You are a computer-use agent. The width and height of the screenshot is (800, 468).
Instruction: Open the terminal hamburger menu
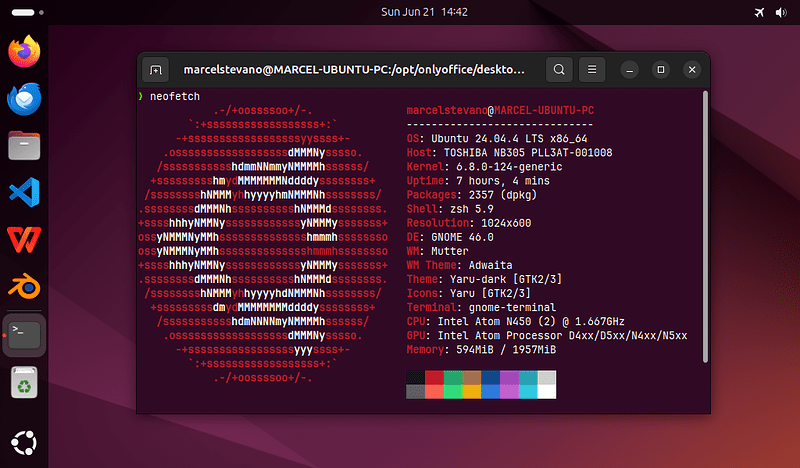click(592, 69)
